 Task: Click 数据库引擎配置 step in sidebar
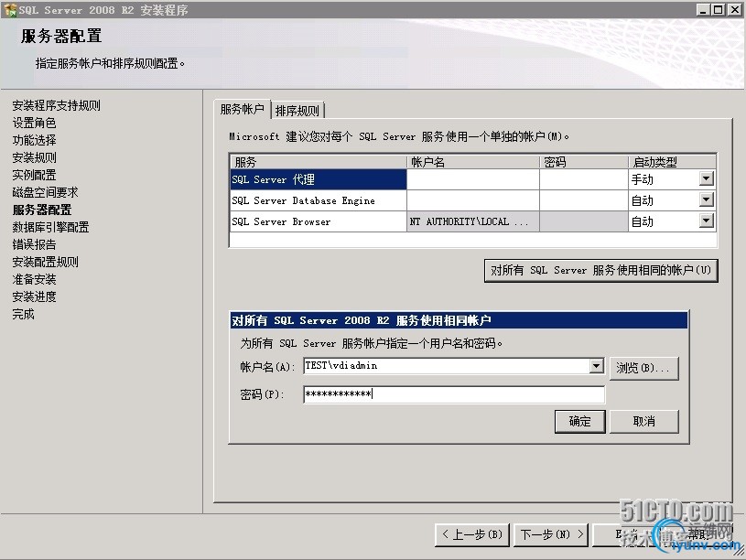pyautogui.click(x=50, y=227)
